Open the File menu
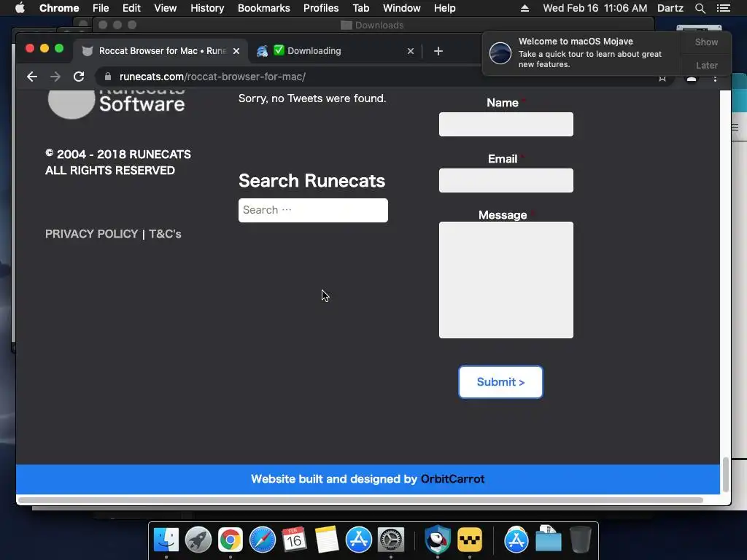Screen dimensions: 747x560 pos(101,8)
